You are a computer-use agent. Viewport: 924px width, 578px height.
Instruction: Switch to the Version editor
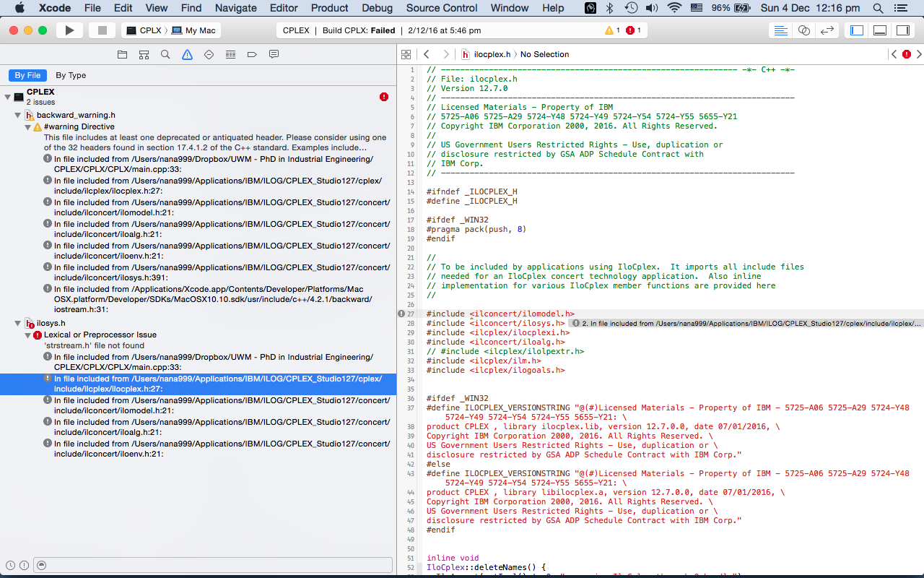pyautogui.click(x=827, y=30)
